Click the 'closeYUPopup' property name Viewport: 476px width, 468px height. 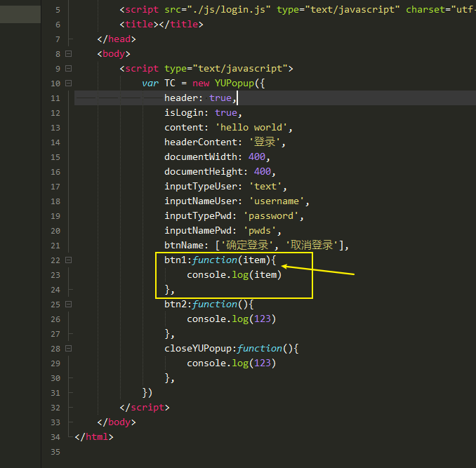[x=198, y=349]
